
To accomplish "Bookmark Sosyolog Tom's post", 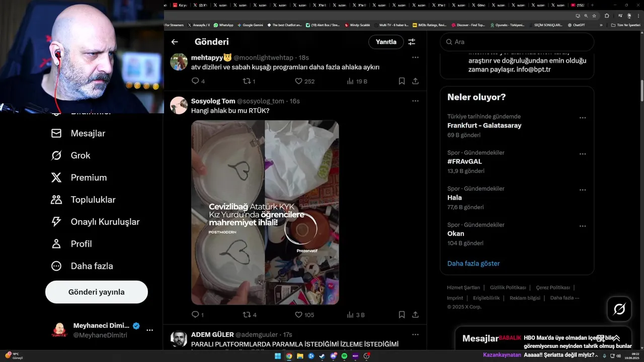I will pos(401,315).
